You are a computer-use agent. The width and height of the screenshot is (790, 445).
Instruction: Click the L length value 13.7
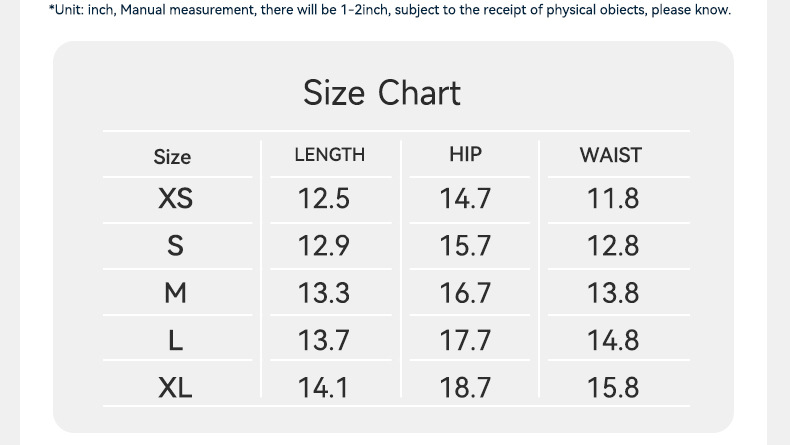tap(324, 340)
